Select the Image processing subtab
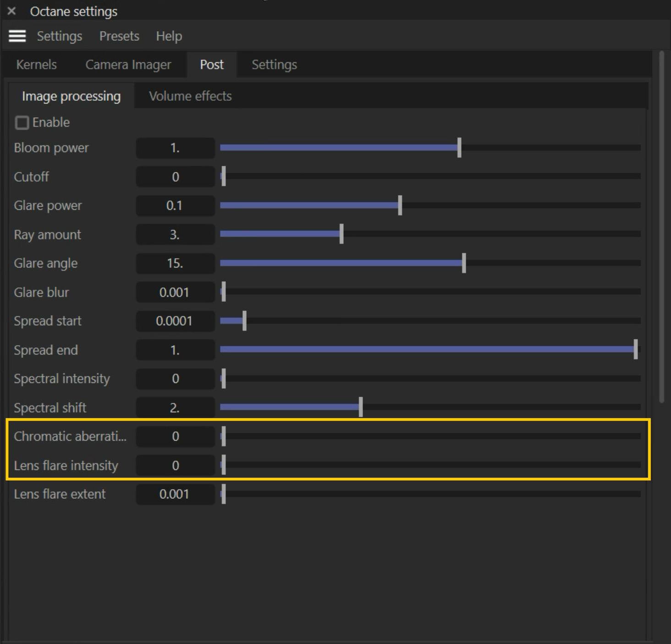Viewport: 671px width, 644px height. (71, 96)
